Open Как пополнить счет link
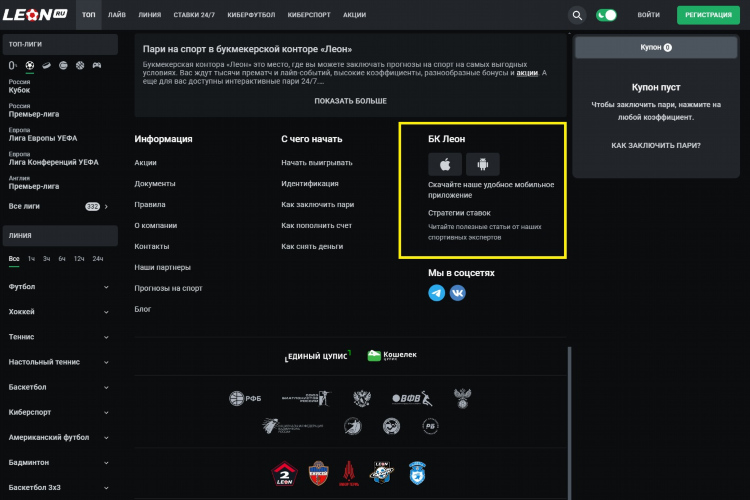This screenshot has width=750, height=500. pyautogui.click(x=316, y=225)
